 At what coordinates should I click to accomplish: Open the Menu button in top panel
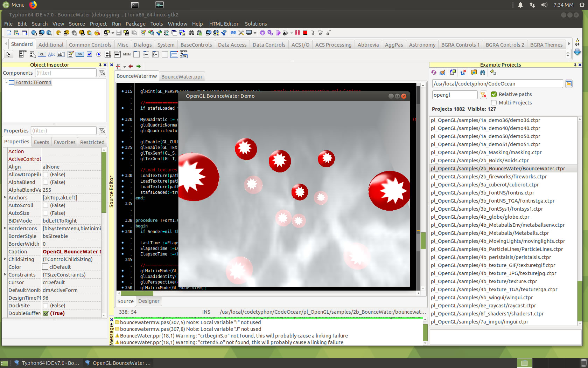pos(14,5)
